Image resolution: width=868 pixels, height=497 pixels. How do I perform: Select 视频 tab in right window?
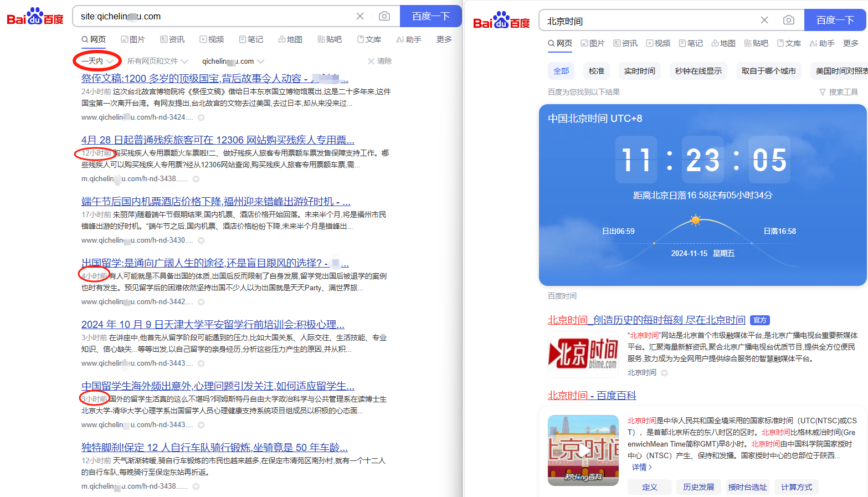[658, 43]
